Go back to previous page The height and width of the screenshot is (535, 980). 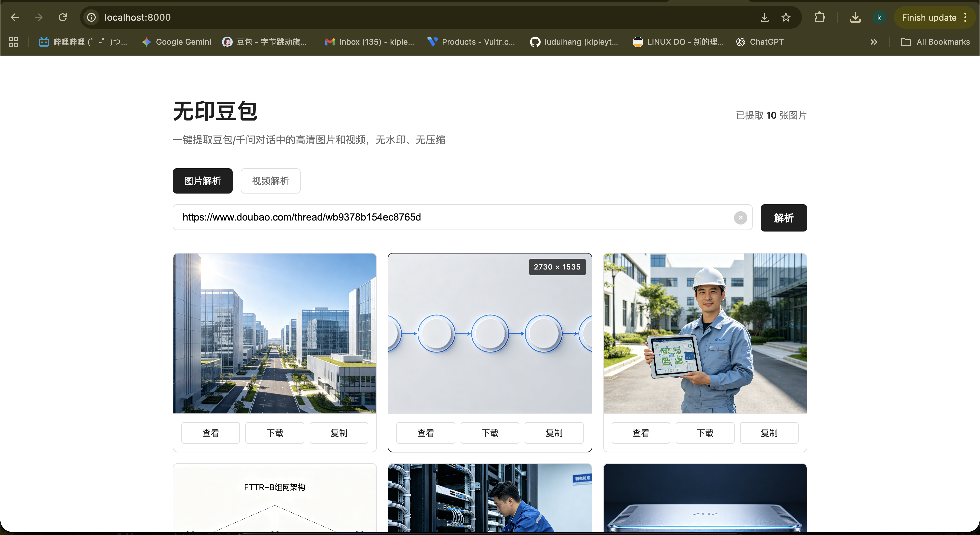click(x=14, y=18)
